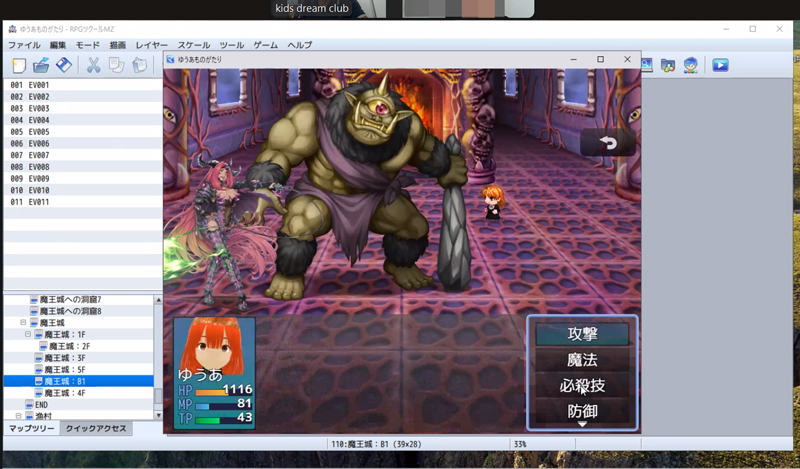Screen dimensions: 800x469
Task: Select 必殺技 battle command
Action: click(x=582, y=386)
